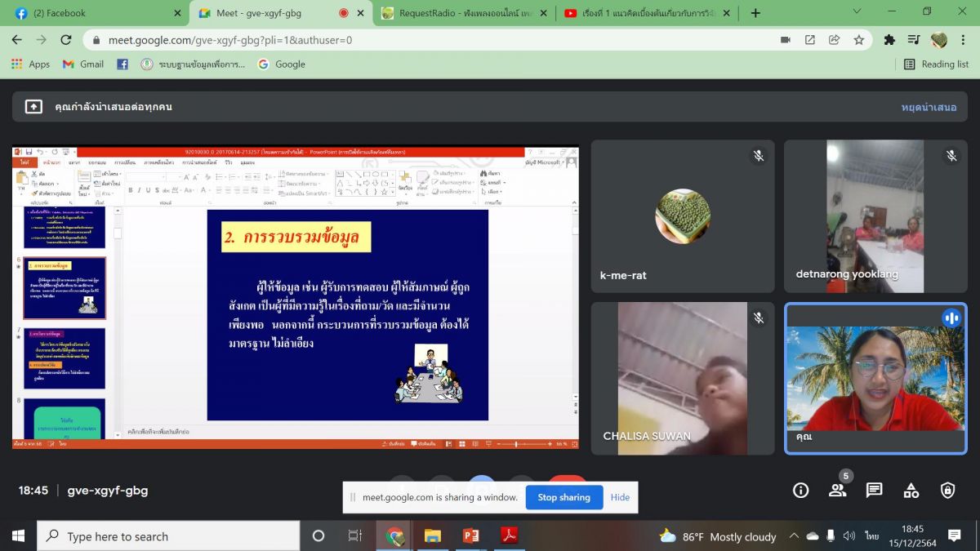Open Chrome media controls music icon
The image size is (980, 551).
(x=914, y=40)
